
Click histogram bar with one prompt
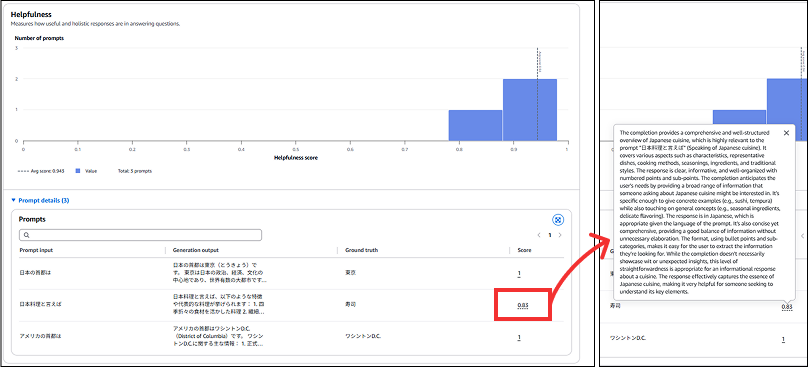point(475,125)
